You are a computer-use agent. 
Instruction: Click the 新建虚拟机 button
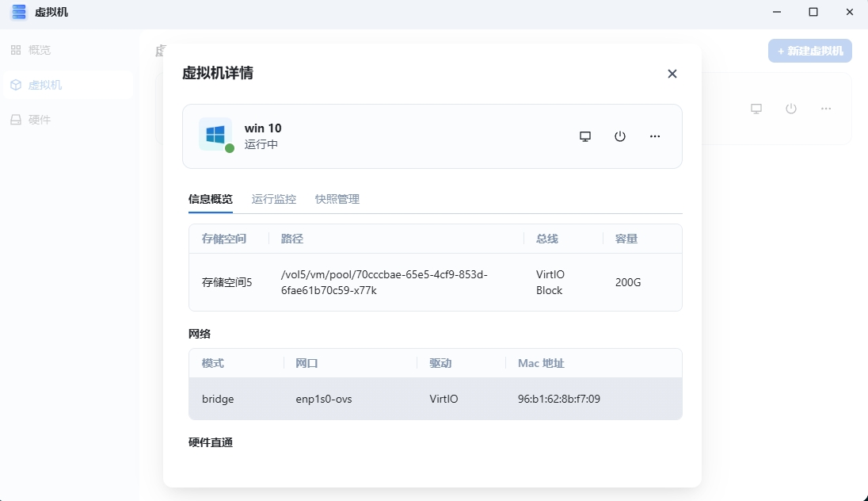coord(809,51)
